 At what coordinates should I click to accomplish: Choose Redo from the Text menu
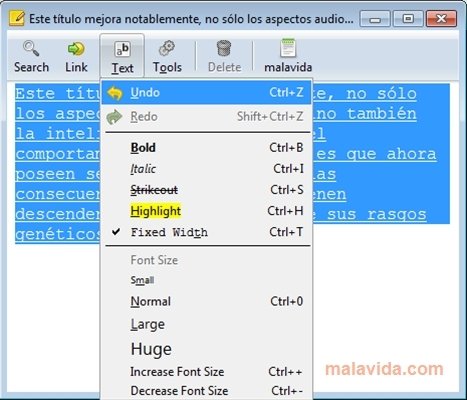pyautogui.click(x=207, y=117)
